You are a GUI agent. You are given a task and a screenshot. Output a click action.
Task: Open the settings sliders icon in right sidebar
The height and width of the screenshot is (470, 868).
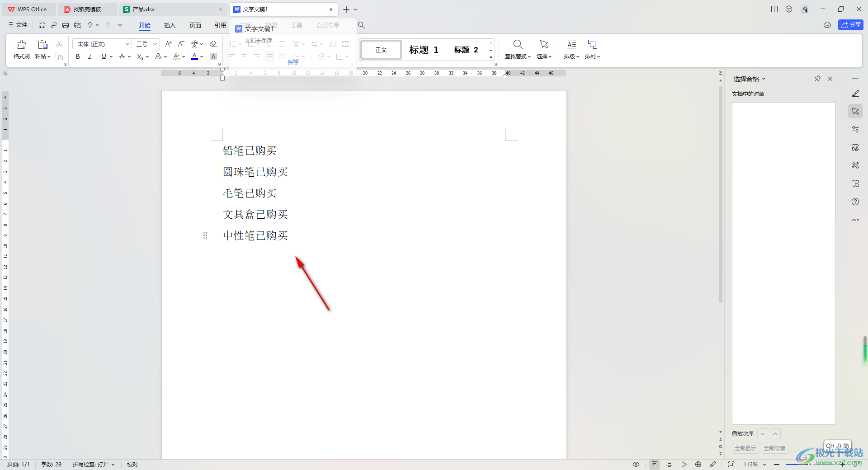(855, 129)
